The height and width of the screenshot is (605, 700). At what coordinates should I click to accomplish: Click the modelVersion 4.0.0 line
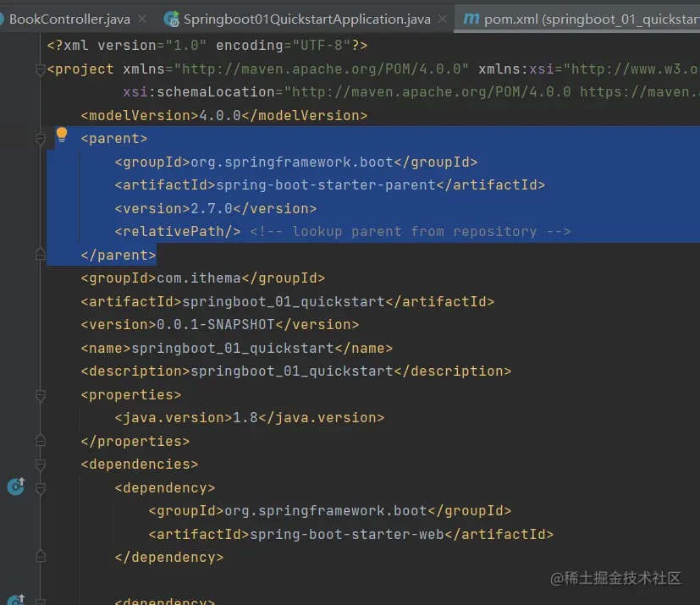(224, 116)
